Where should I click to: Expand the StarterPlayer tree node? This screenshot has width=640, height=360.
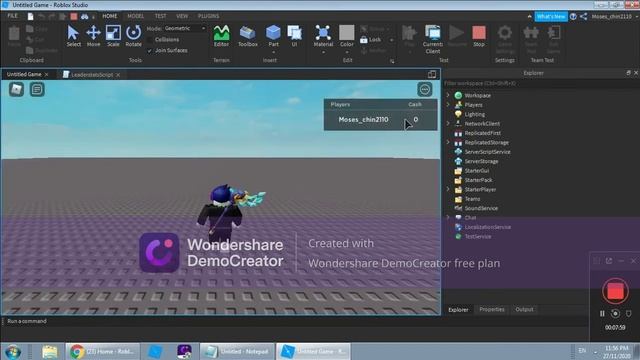tap(448, 189)
